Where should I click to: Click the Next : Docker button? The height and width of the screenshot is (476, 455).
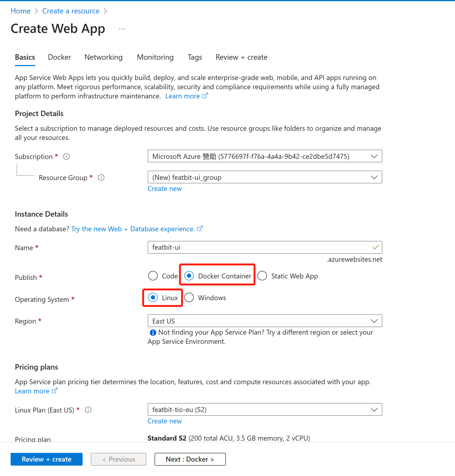pos(190,459)
